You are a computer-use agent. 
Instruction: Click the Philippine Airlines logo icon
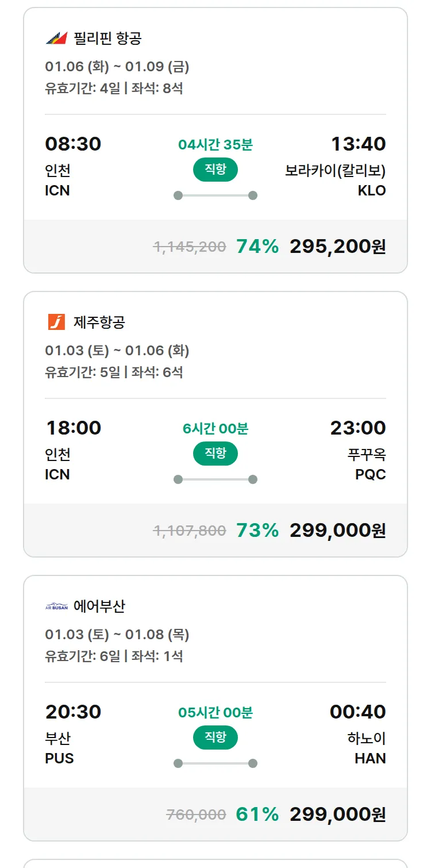56,39
